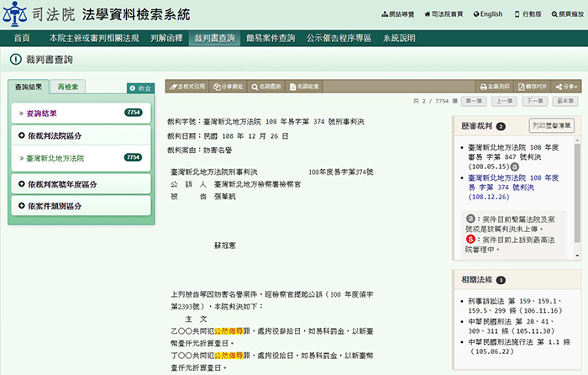Image resolution: width=588 pixels, height=375 pixels.
Task: Open the 分享 dropdown menu
Action: click(567, 87)
